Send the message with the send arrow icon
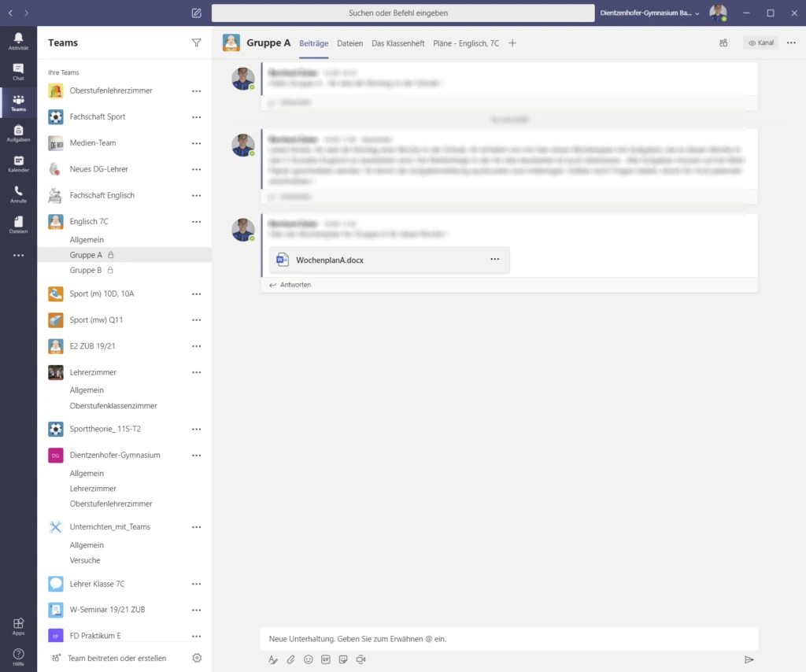This screenshot has height=672, width=806. click(x=749, y=659)
